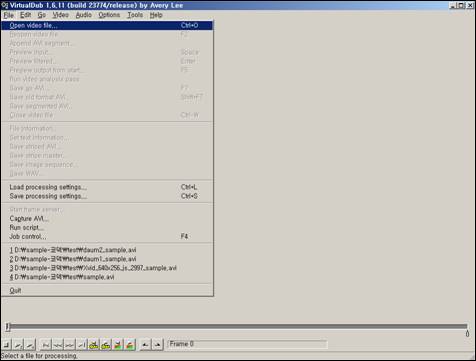Go to next keyframe icon
The width and height of the screenshot is (476, 361).
tap(106, 344)
